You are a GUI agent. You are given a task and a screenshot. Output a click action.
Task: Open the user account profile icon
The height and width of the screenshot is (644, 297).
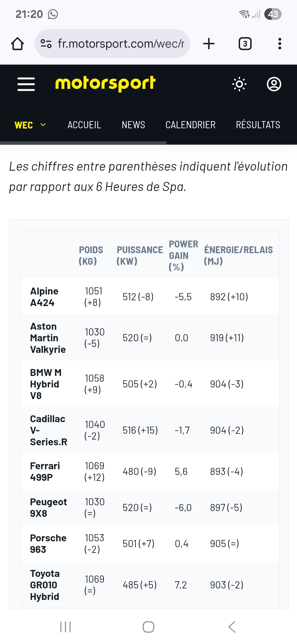tap(274, 84)
